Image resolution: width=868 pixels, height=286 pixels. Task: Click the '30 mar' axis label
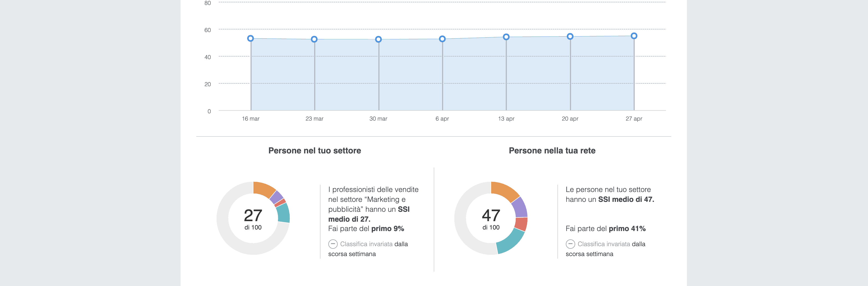coord(378,119)
